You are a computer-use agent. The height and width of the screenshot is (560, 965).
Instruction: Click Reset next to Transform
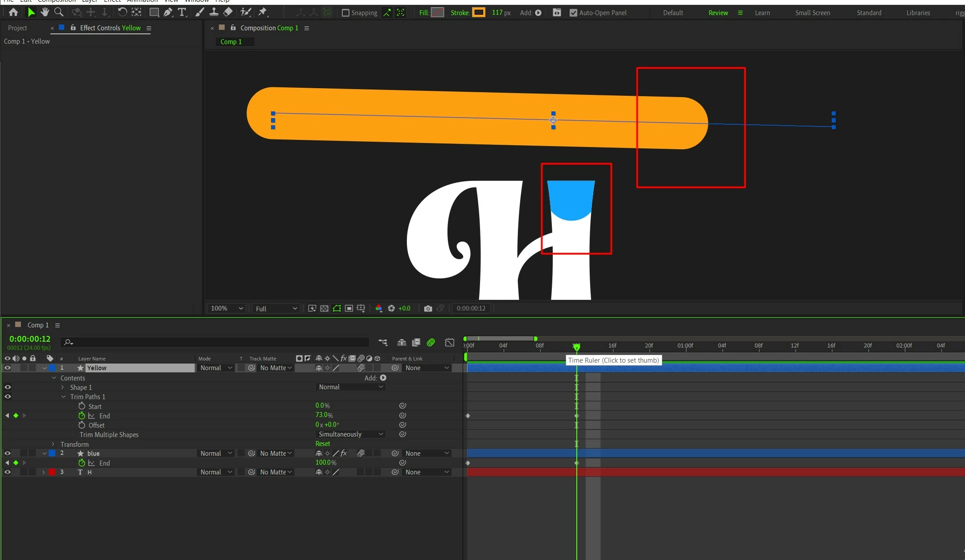coord(323,444)
